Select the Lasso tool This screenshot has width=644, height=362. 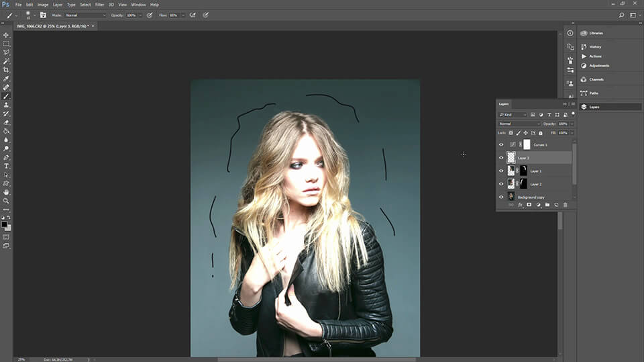coord(6,52)
